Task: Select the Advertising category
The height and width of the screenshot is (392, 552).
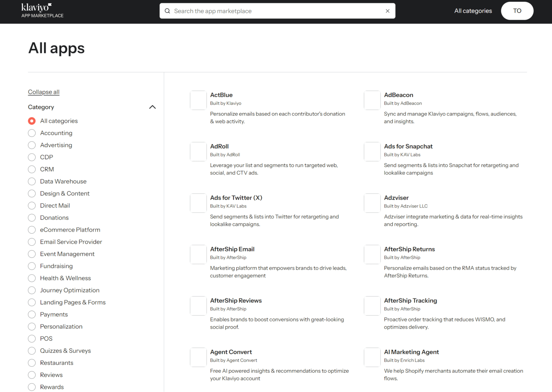Action: [32, 145]
